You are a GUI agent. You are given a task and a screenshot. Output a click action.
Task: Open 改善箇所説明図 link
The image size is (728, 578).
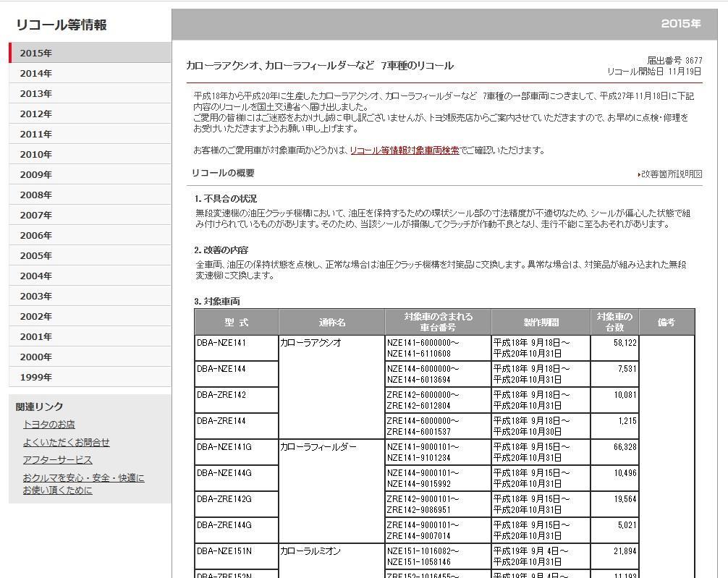pos(670,174)
